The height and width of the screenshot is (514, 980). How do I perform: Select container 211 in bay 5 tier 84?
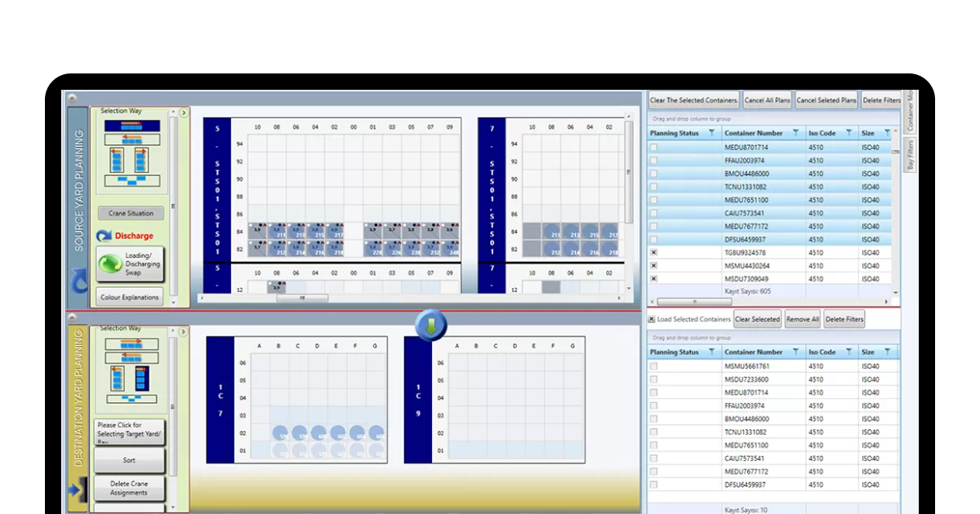point(276,232)
